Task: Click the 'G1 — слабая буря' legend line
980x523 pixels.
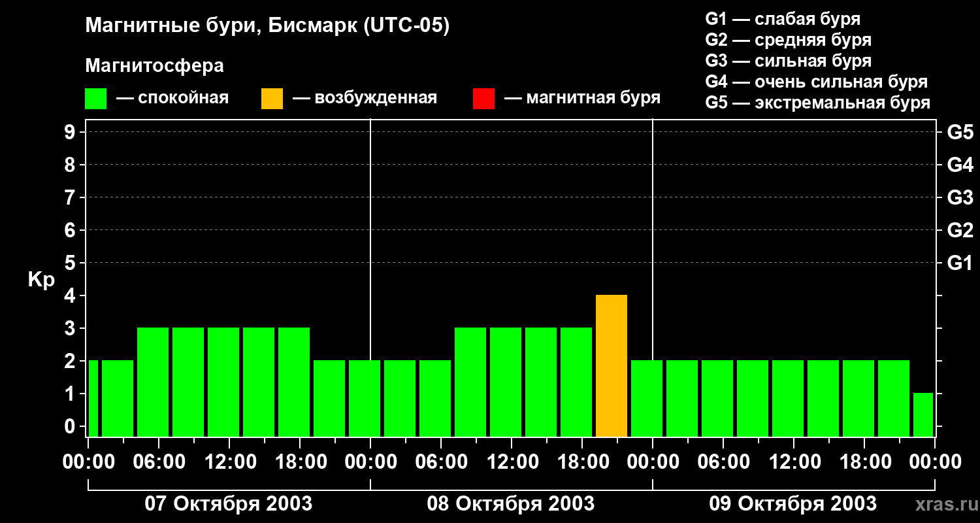Action: pos(783,19)
